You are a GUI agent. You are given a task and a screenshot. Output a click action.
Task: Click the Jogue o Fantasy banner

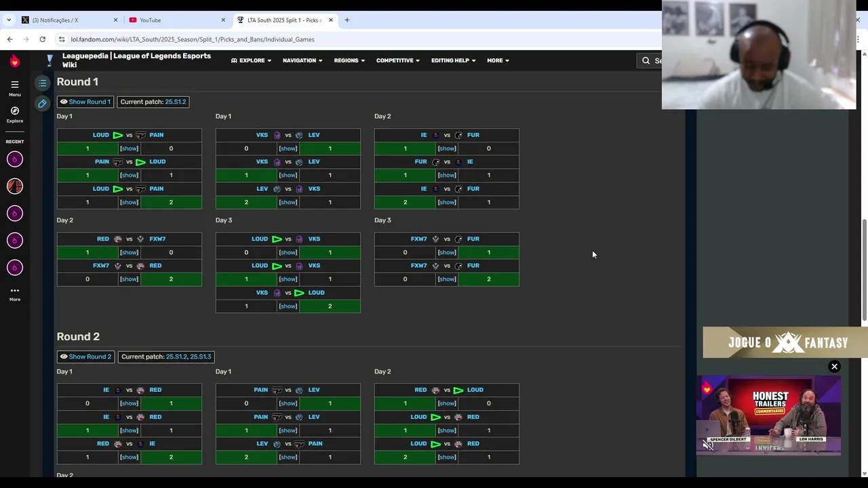(785, 342)
